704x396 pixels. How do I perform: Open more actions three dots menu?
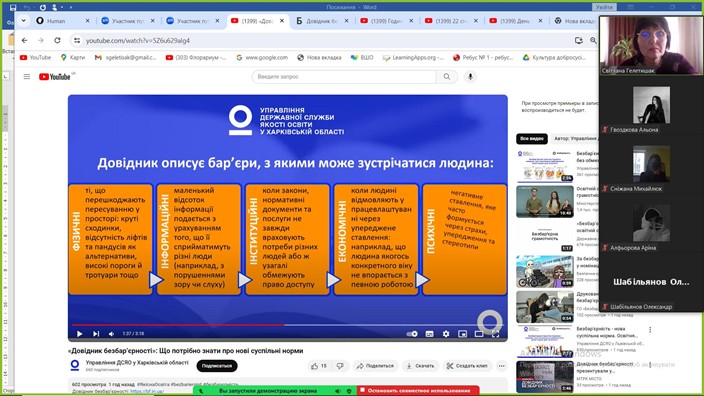[502, 366]
